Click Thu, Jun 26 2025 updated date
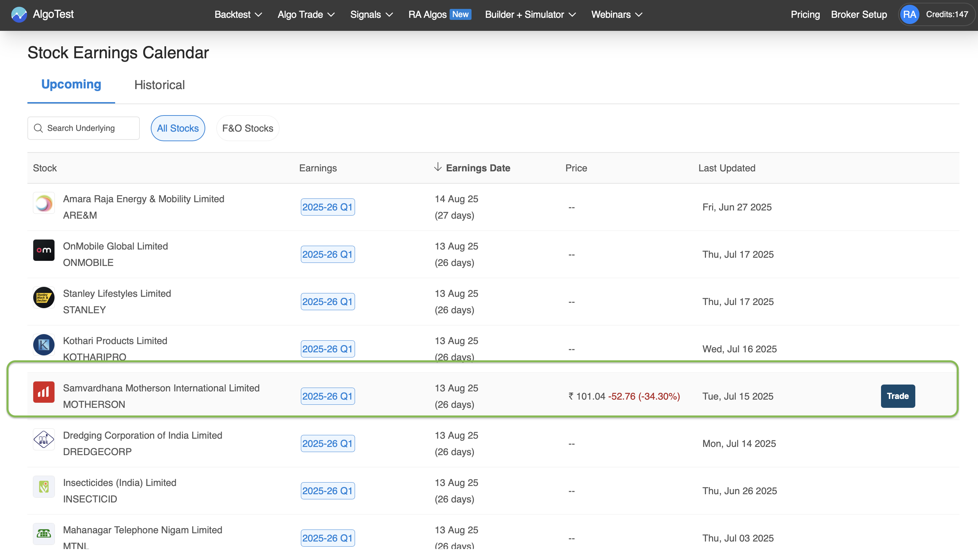The height and width of the screenshot is (560, 978). tap(739, 491)
